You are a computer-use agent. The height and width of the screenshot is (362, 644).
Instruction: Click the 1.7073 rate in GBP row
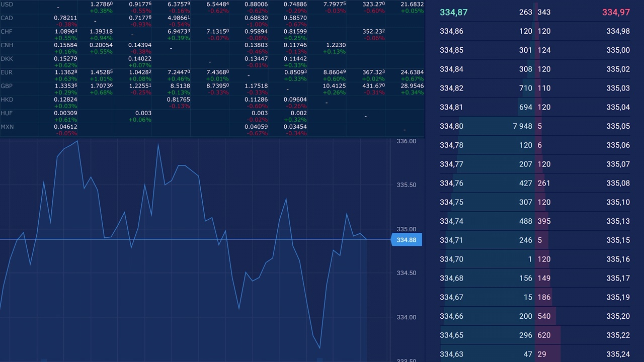tap(101, 85)
